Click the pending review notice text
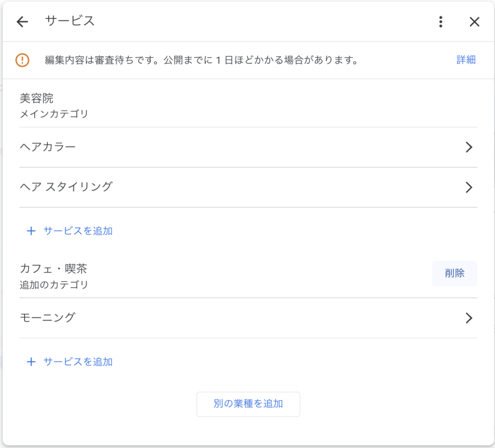495x448 pixels. click(201, 60)
